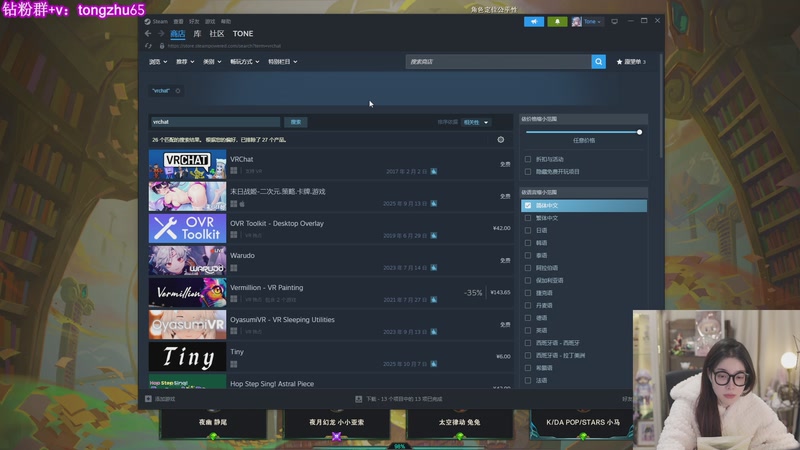The image size is (800, 450).
Task: Expand the 推荐 store dropdown
Action: (x=185, y=62)
